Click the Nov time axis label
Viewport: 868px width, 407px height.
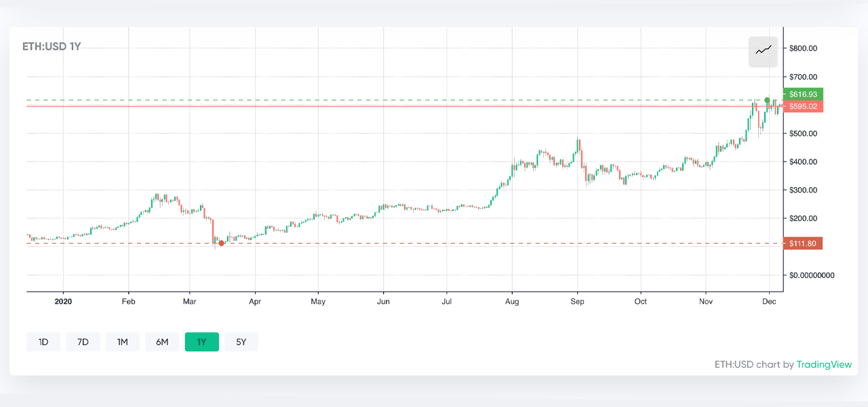(x=706, y=301)
